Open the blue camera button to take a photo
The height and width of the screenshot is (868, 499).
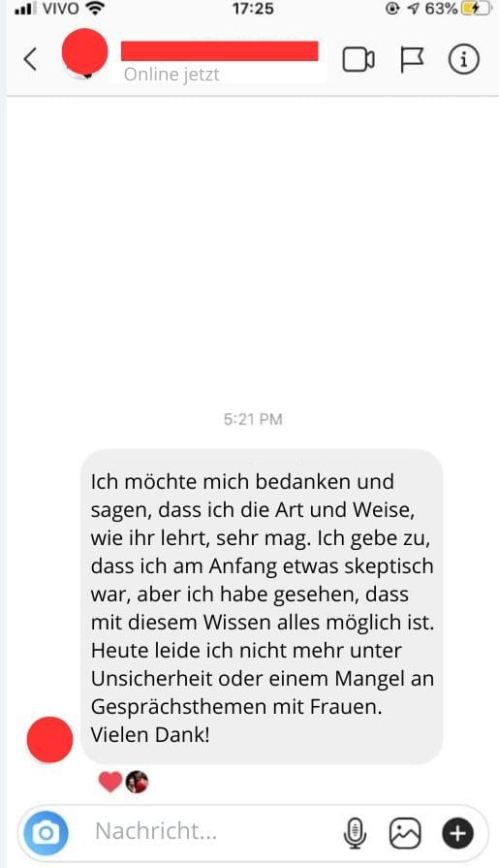pos(46,832)
